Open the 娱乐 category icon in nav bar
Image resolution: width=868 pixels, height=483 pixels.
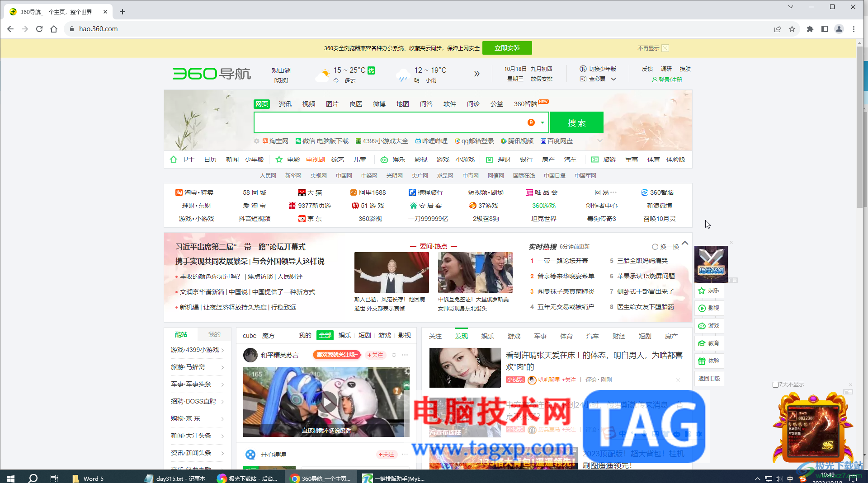click(x=384, y=159)
